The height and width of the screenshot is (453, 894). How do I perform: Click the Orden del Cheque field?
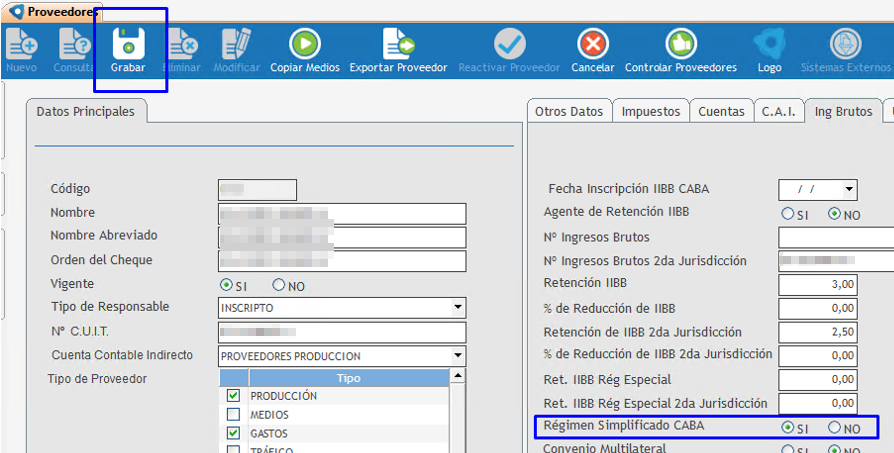342,261
